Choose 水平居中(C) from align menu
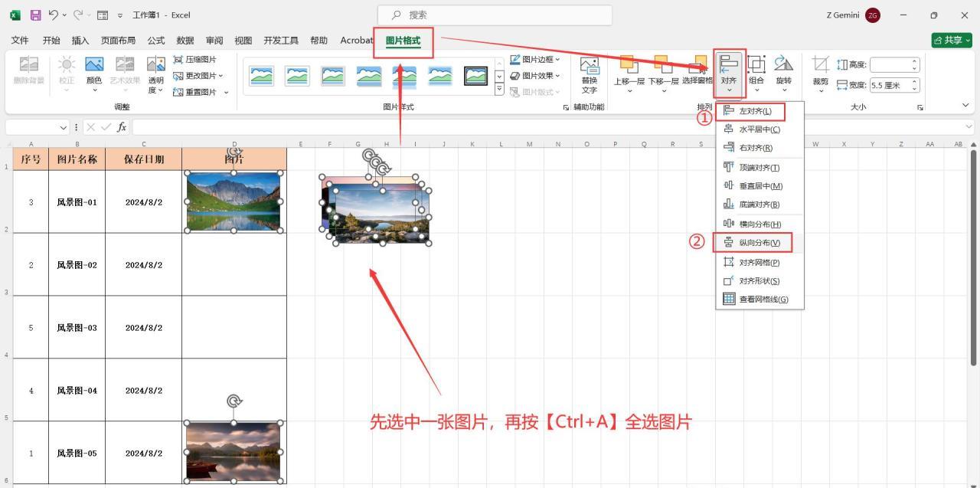Screen dimensions: 980x488 coord(759,129)
